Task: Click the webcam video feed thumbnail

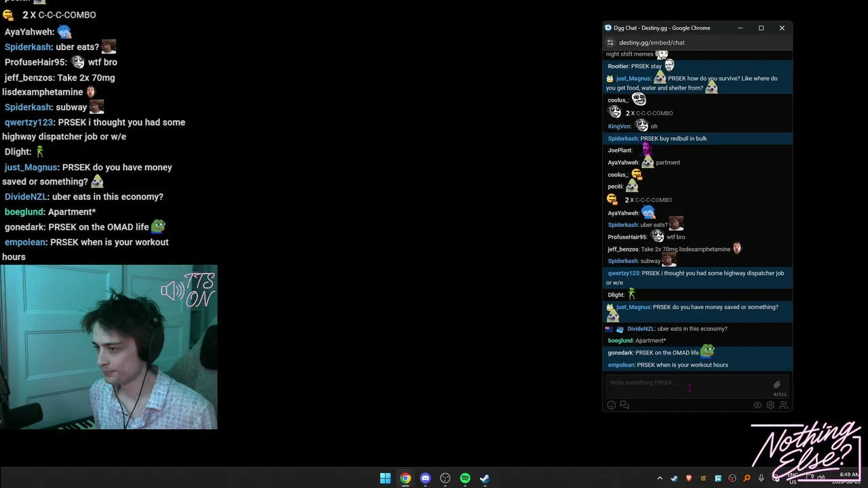Action: click(108, 347)
